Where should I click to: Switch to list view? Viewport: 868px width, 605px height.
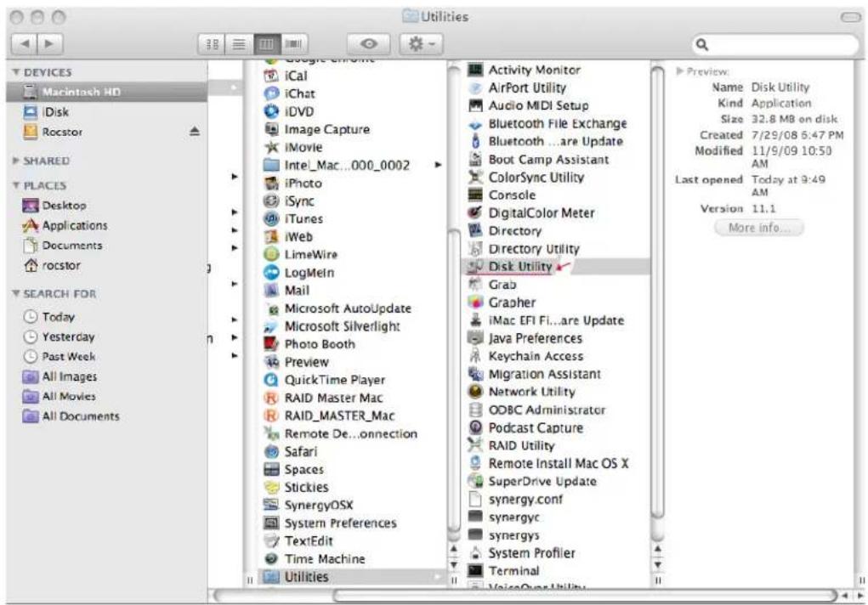(x=239, y=43)
